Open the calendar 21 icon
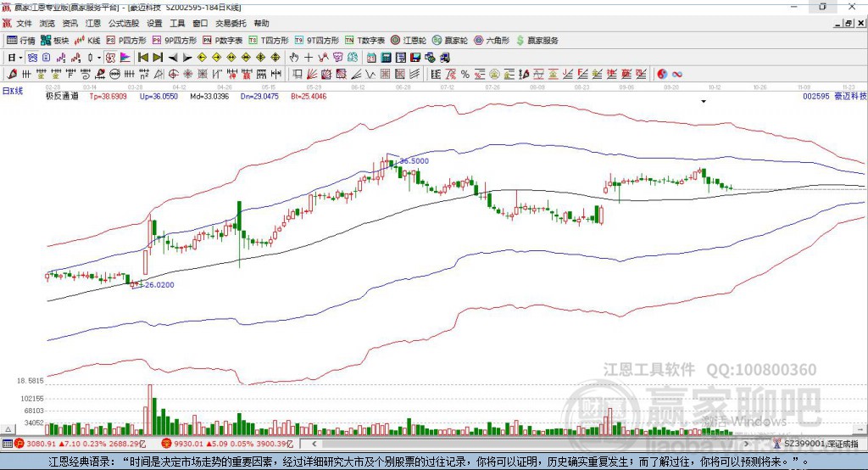Screen dimensions: 868x470 point(371,58)
